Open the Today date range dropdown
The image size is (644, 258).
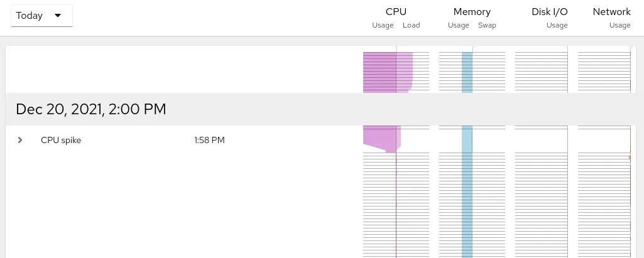point(41,16)
